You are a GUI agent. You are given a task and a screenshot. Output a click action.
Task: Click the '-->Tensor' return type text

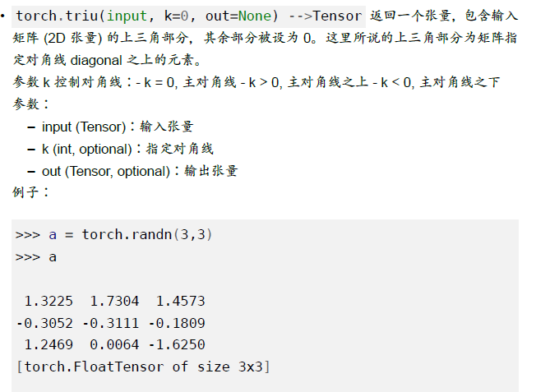[325, 16]
